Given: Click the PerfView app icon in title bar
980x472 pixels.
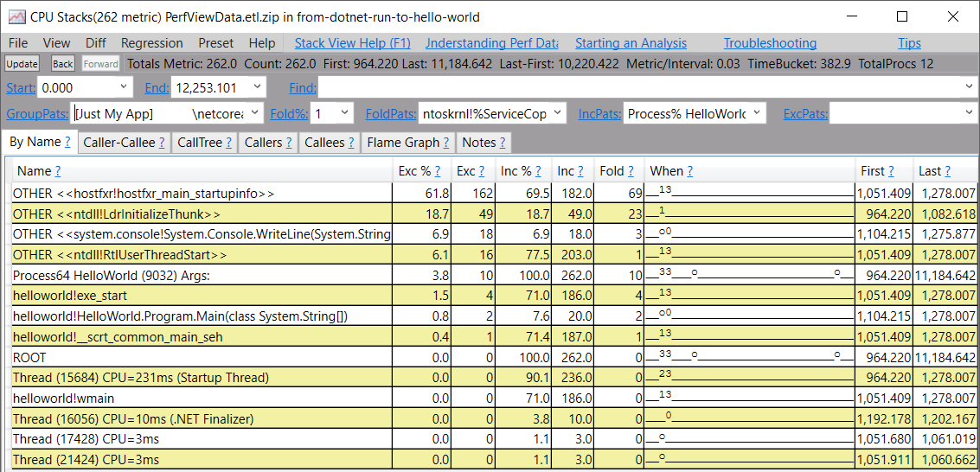Looking at the screenshot, I should click(x=17, y=17).
